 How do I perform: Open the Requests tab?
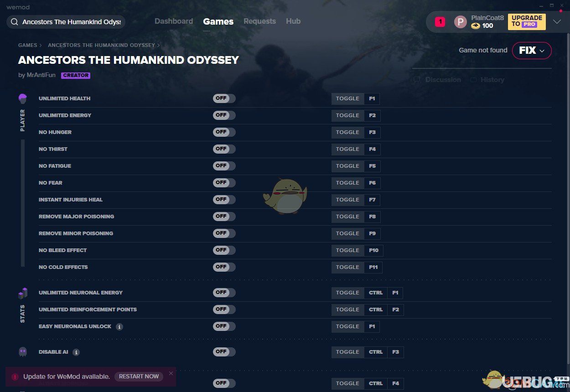(x=259, y=21)
